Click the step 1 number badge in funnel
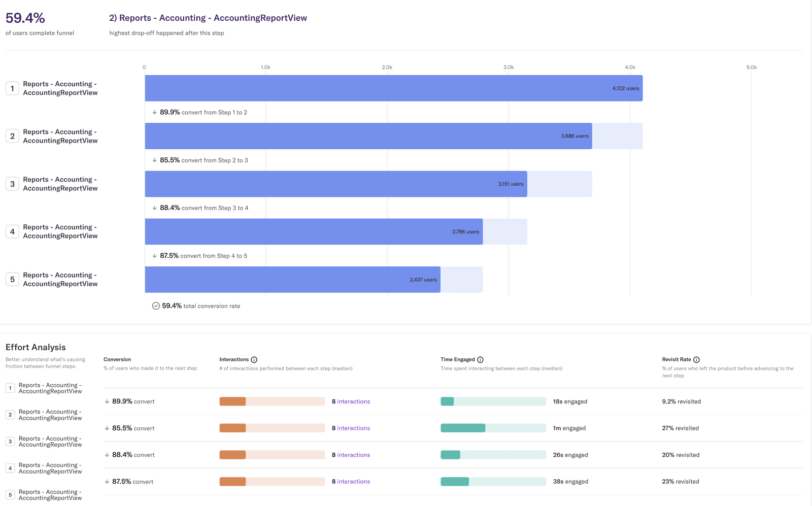The image size is (812, 506). (x=12, y=88)
